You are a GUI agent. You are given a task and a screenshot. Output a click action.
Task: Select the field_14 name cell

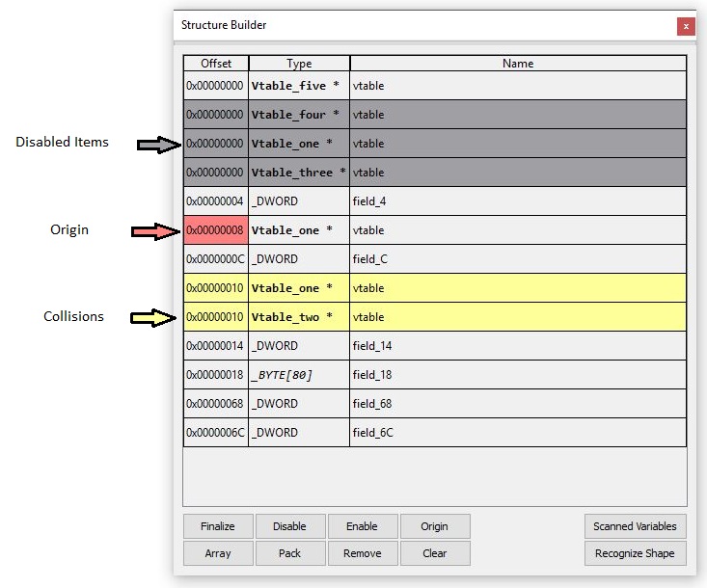(518, 346)
